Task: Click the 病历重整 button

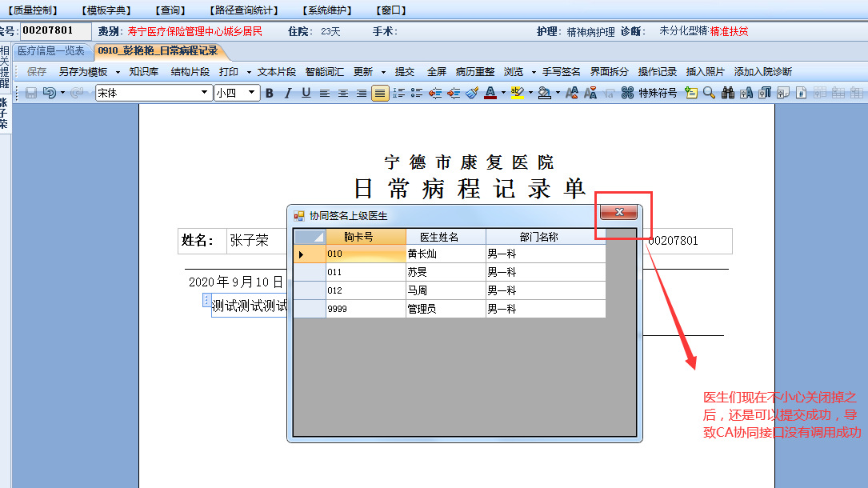Action: pos(475,72)
